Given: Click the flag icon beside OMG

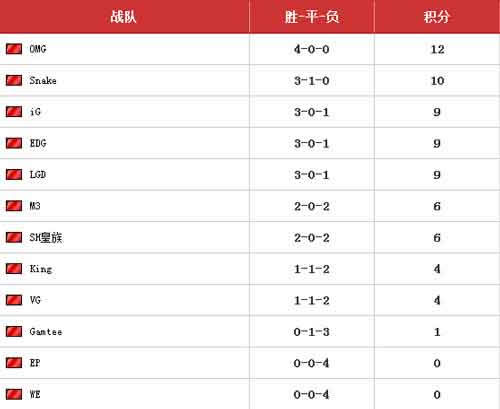Looking at the screenshot, I should (x=14, y=49).
